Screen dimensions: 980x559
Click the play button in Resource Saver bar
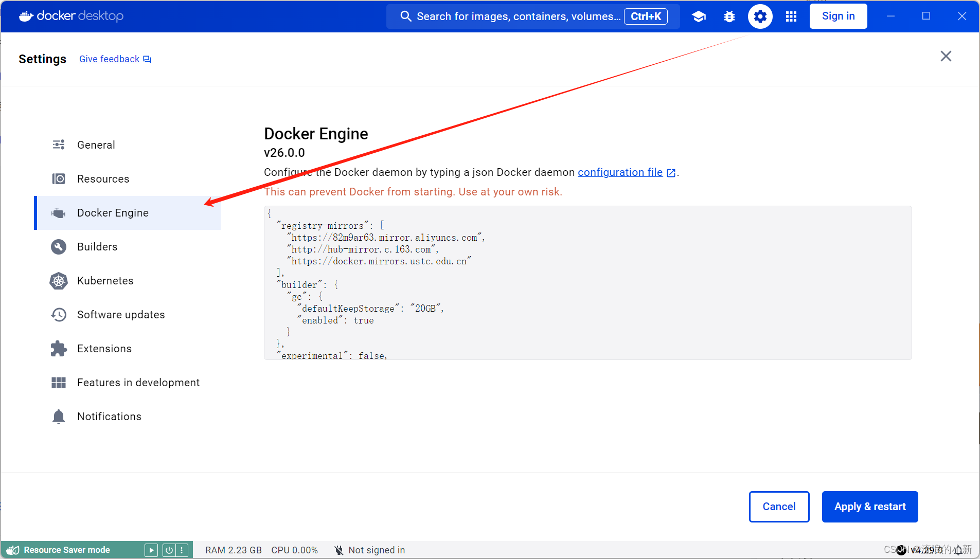151,550
